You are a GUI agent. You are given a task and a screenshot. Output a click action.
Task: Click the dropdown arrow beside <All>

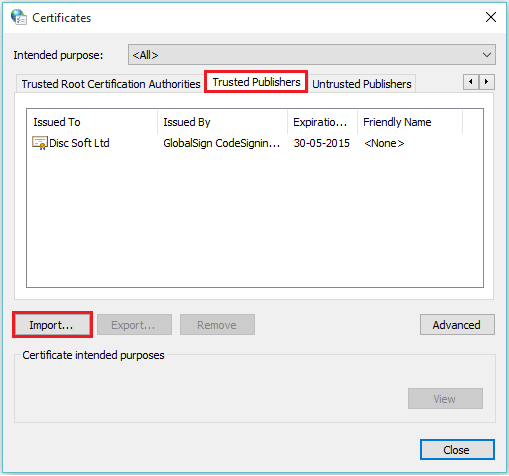coord(487,55)
